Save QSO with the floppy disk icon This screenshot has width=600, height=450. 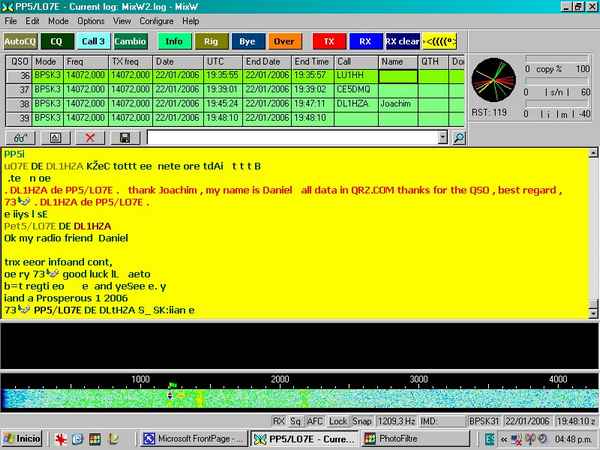125,138
